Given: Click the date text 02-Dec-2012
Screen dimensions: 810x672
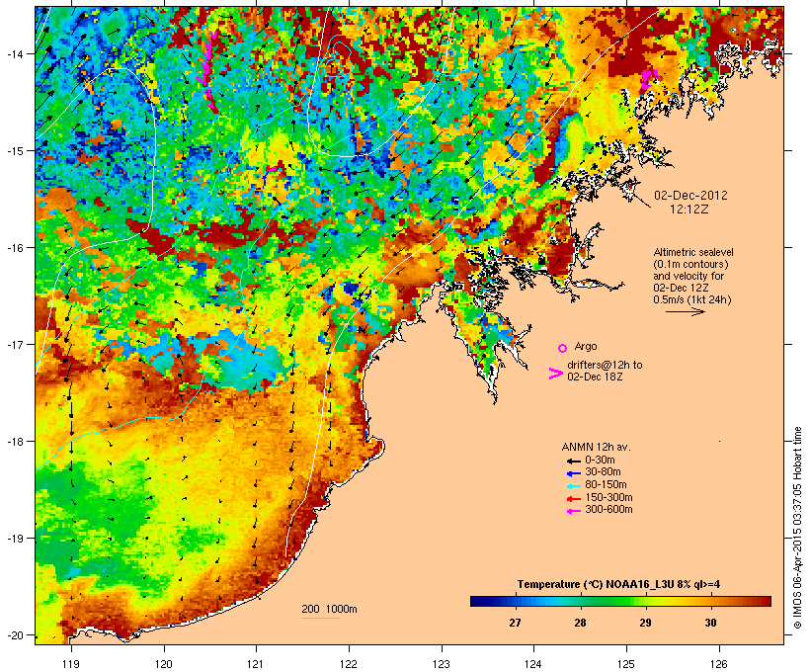Looking at the screenshot, I should (x=690, y=196).
